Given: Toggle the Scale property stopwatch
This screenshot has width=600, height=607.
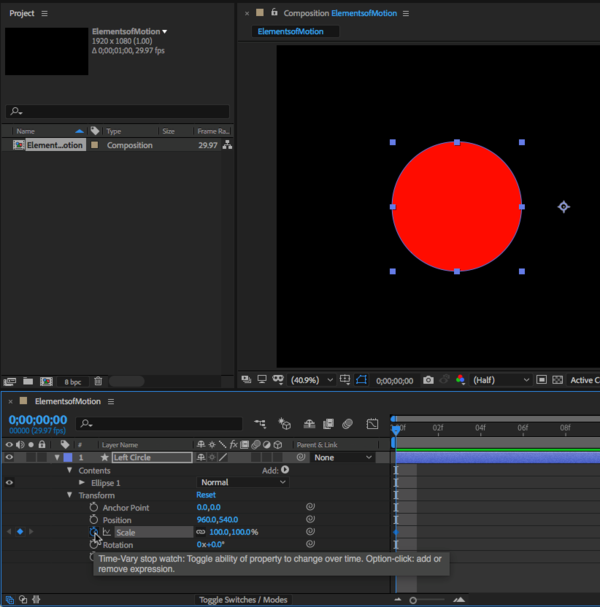Looking at the screenshot, I should 94,532.
